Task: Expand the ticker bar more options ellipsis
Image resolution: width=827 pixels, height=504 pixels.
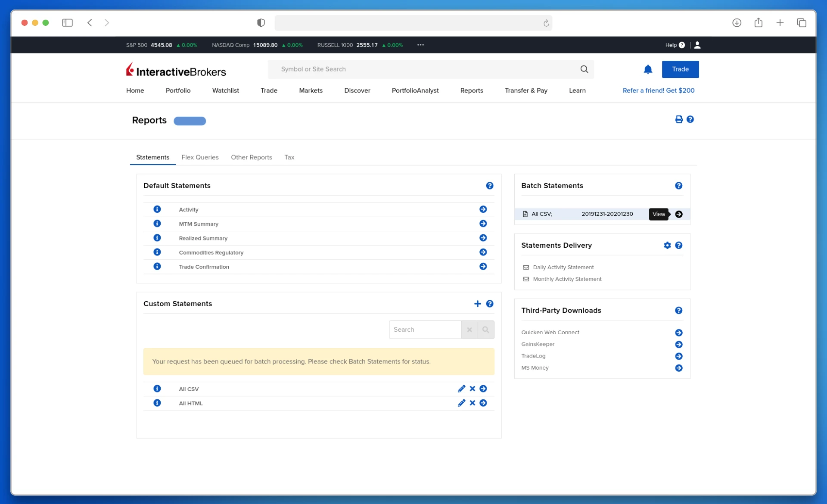Action: 420,45
